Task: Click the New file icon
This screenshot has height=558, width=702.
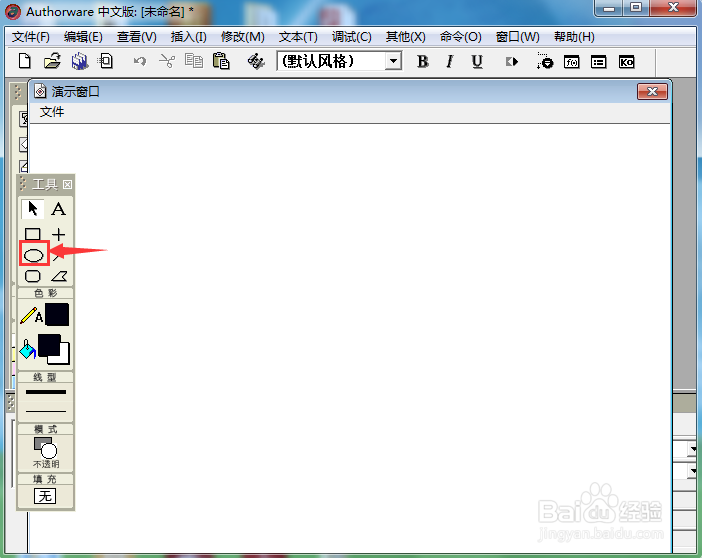Action: click(x=25, y=61)
